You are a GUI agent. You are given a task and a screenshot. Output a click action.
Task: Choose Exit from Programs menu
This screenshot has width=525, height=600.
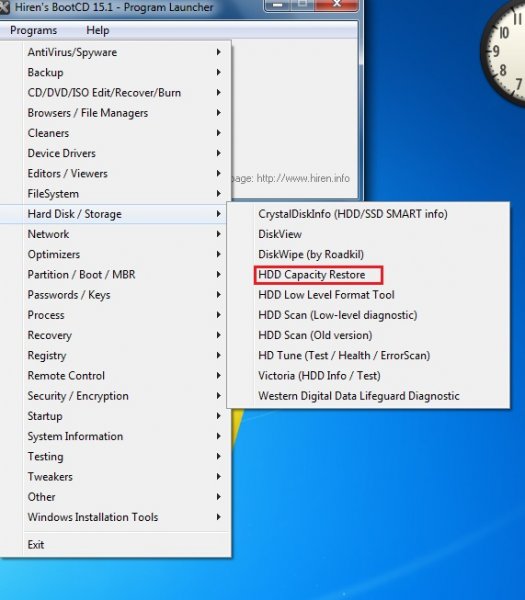[115, 545]
